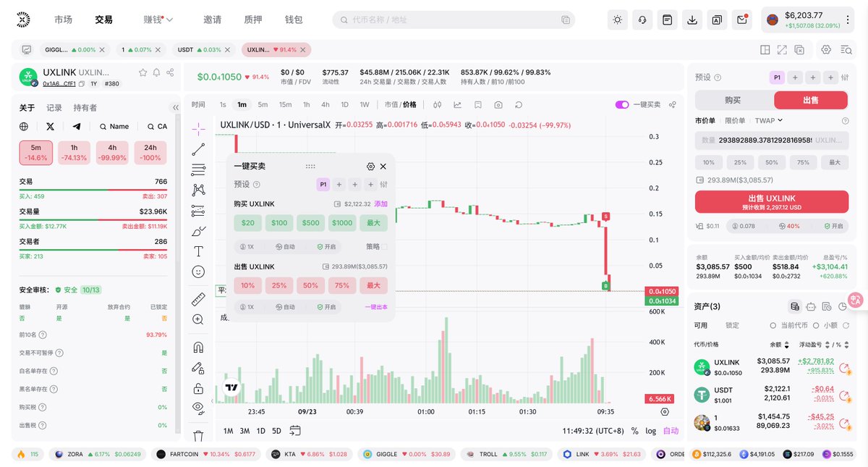Viewport: 868px width, 467px height.
Task: Open the settings gear beside tab bar
Action: pyautogui.click(x=826, y=50)
